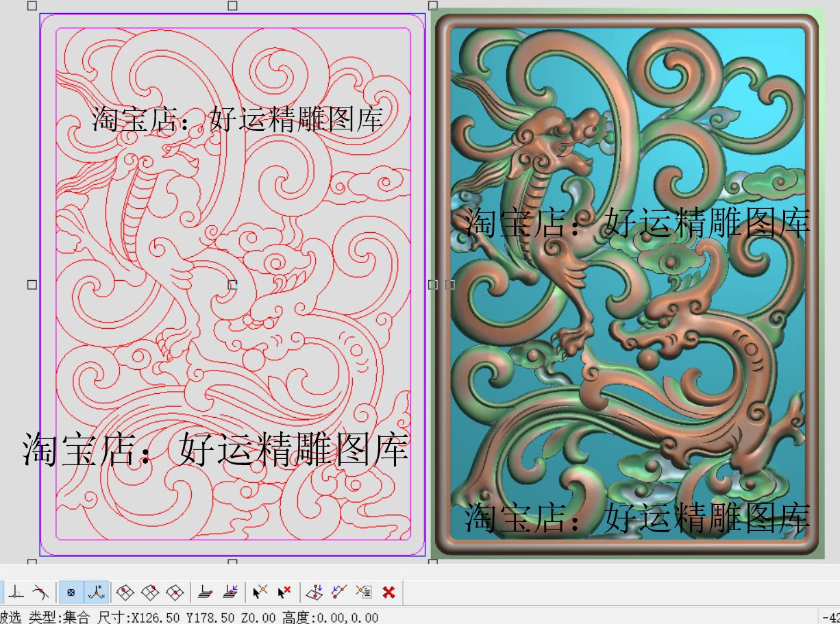Toggle the highlighted grid snap button
The height and width of the screenshot is (624, 840).
click(71, 592)
